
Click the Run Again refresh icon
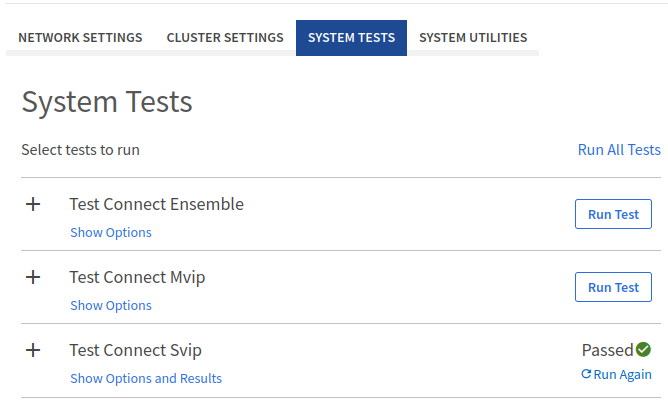(x=587, y=374)
